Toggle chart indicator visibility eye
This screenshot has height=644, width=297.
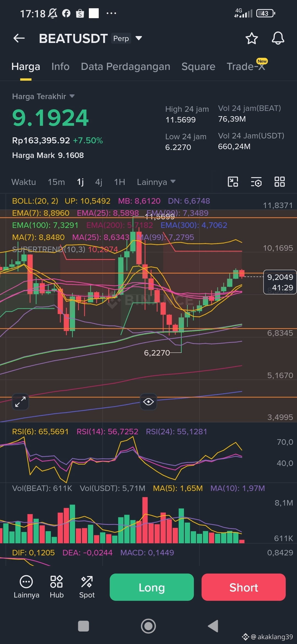click(x=148, y=402)
